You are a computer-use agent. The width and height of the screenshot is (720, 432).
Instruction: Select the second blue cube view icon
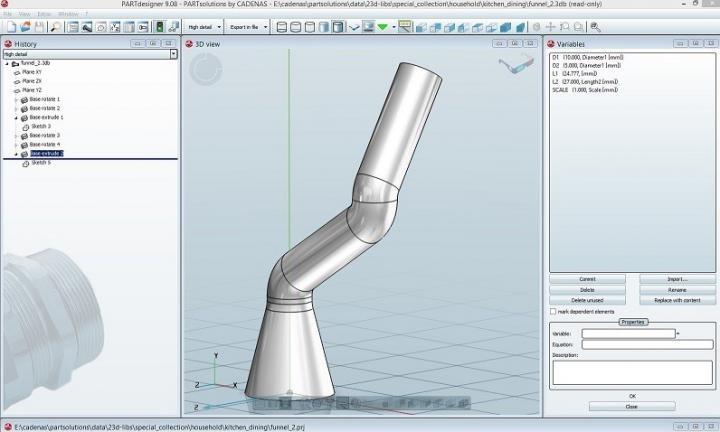pos(435,28)
